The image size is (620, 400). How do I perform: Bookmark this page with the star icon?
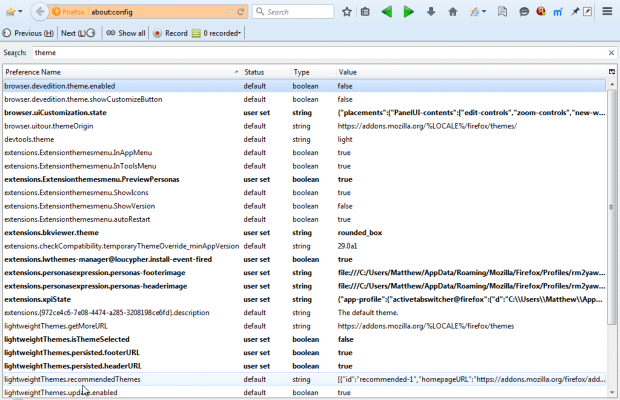347,12
